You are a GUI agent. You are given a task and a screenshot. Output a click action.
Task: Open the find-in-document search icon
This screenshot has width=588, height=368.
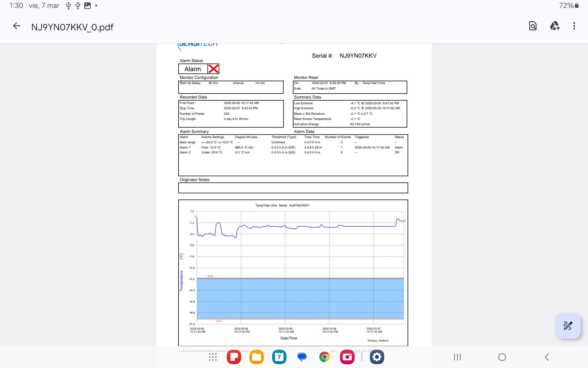533,26
